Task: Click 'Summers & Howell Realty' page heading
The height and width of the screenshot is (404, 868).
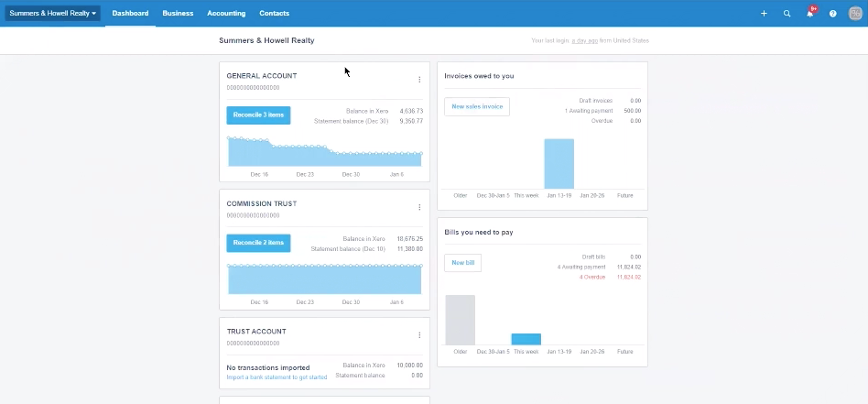Action: [266, 40]
